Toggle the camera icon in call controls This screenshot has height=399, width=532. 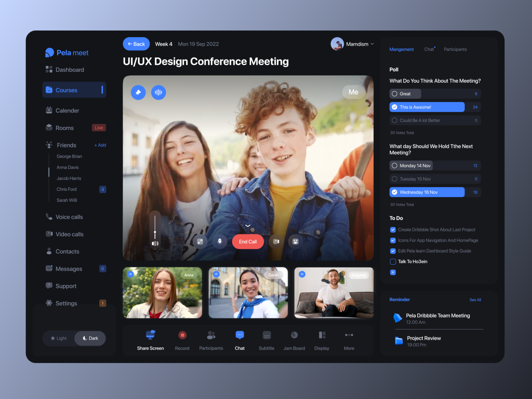point(276,242)
